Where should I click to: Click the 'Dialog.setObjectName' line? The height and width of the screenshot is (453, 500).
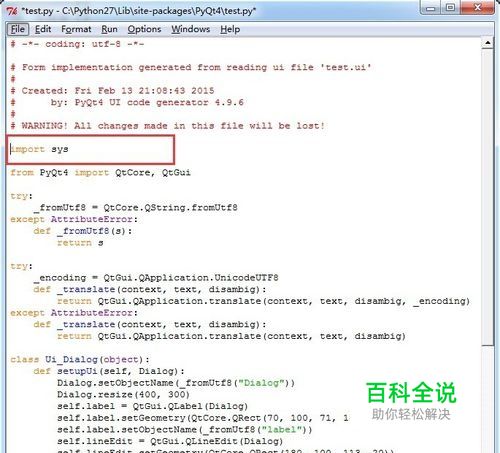point(176,383)
